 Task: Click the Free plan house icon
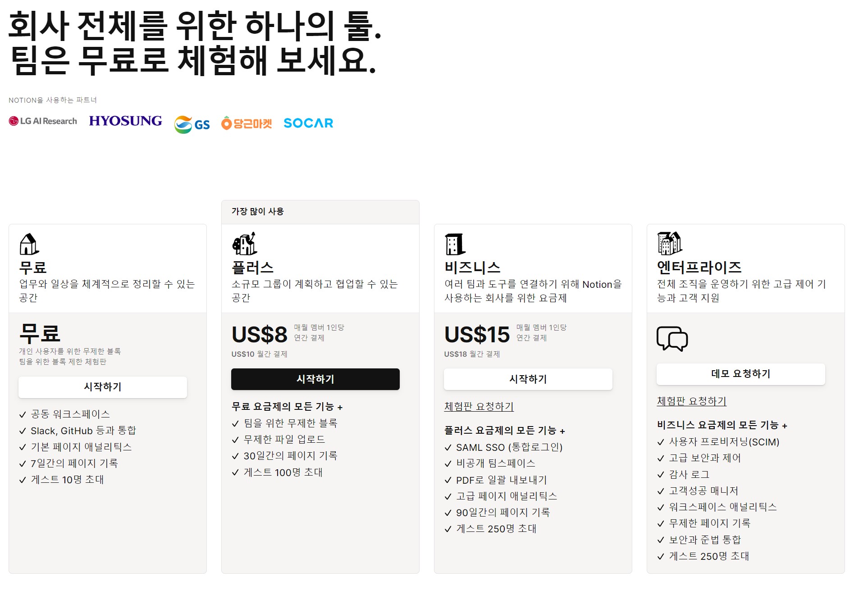[x=29, y=244]
